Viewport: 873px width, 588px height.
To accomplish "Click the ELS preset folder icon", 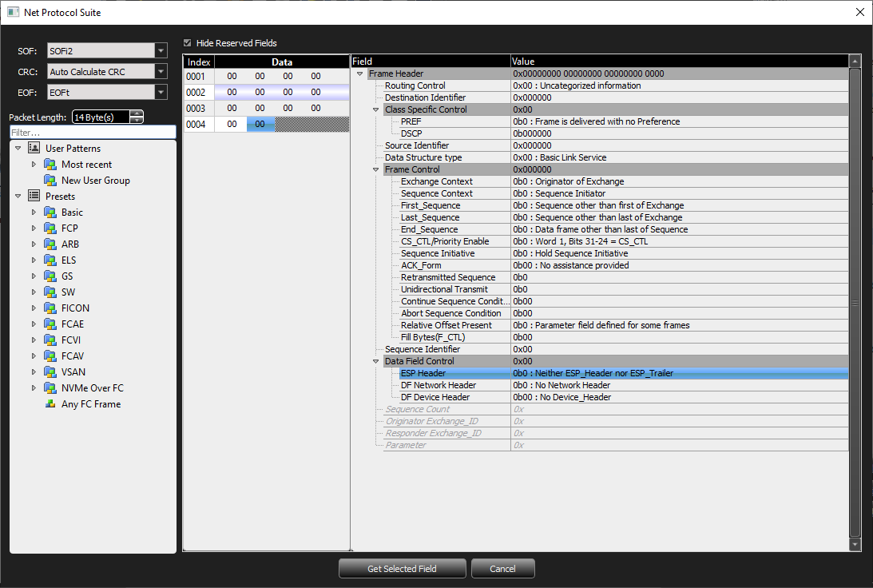I will (50, 260).
